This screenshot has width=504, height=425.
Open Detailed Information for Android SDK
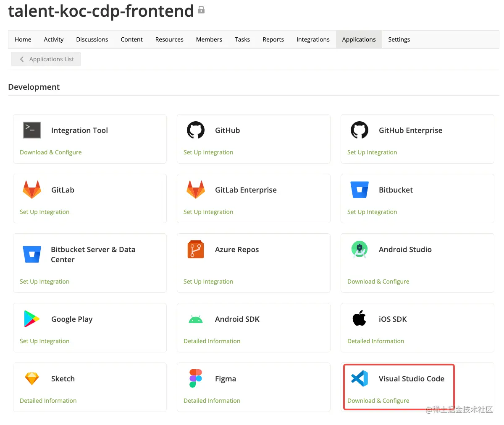(x=212, y=341)
